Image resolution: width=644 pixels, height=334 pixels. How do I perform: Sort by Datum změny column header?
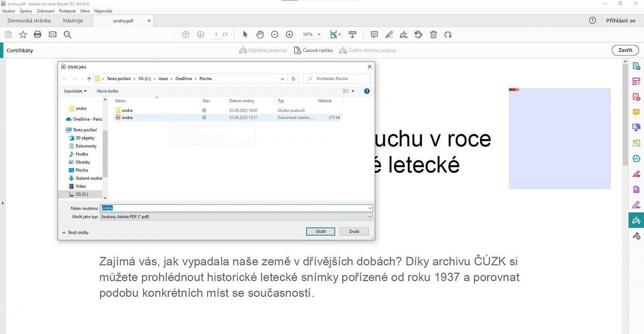[242, 101]
